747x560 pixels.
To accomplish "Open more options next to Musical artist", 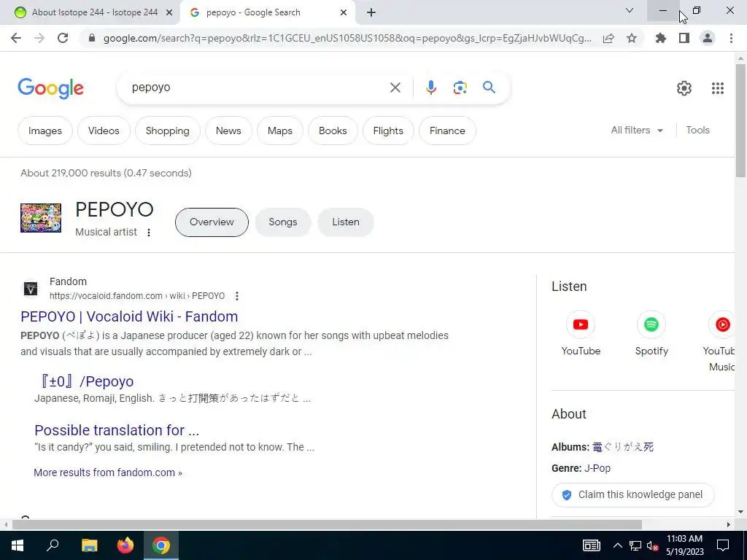I will pyautogui.click(x=149, y=233).
